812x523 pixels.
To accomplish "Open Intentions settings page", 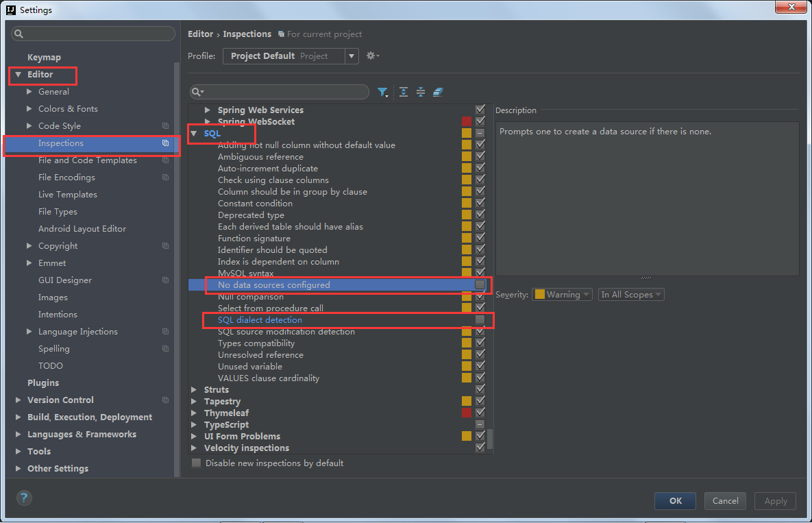I will tap(58, 315).
